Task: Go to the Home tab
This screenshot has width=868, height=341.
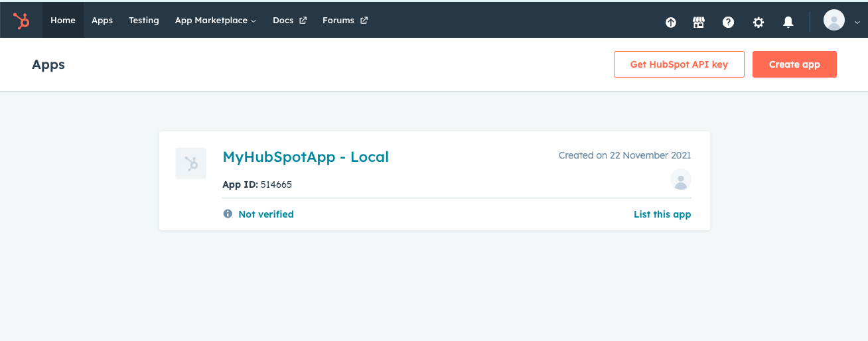Action: (x=63, y=21)
